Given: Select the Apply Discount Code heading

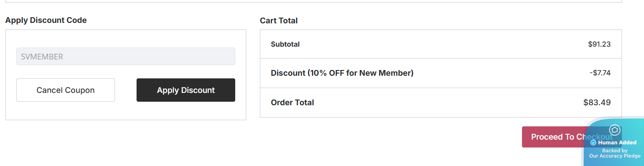Looking at the screenshot, I should tap(46, 20).
